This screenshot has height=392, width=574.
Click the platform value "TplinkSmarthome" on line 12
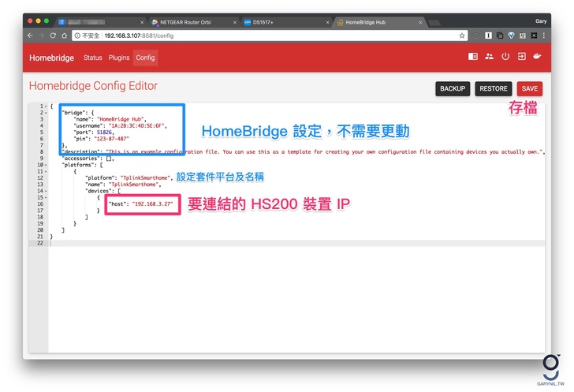(145, 178)
